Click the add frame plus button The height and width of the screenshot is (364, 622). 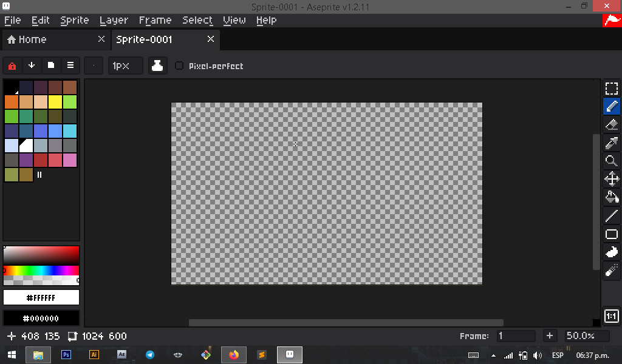click(x=549, y=336)
